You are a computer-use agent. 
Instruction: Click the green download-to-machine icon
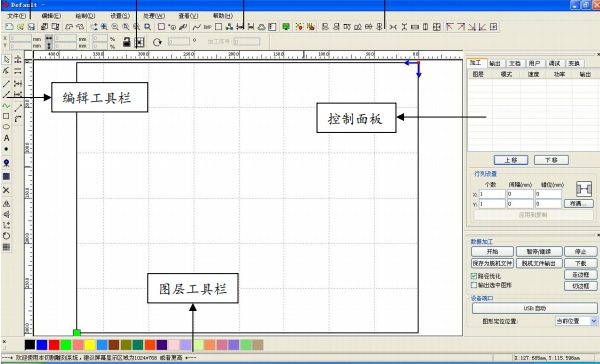click(286, 27)
